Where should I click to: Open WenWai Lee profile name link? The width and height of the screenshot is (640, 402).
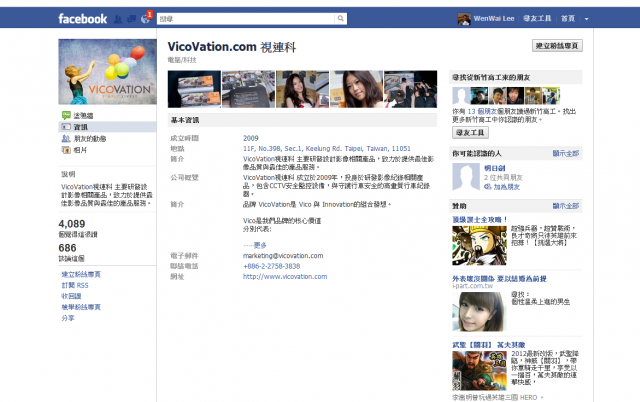point(494,18)
